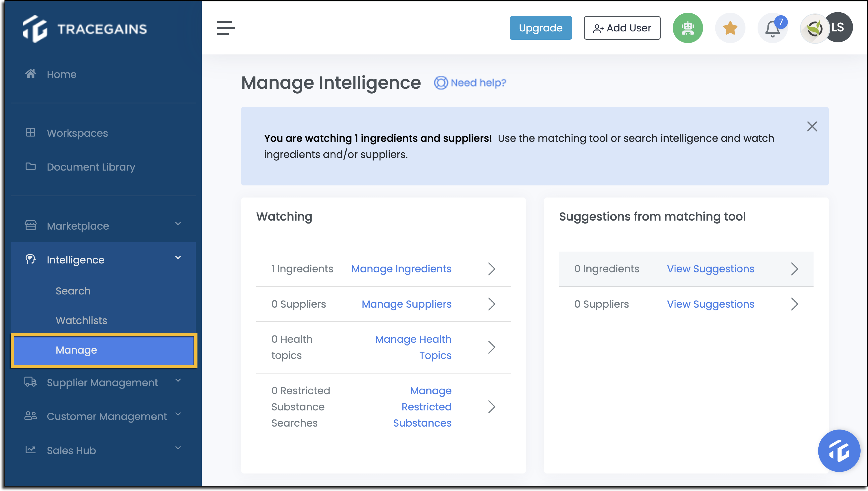The height and width of the screenshot is (491, 868).
Task: Go to Home in sidebar
Action: 62,74
